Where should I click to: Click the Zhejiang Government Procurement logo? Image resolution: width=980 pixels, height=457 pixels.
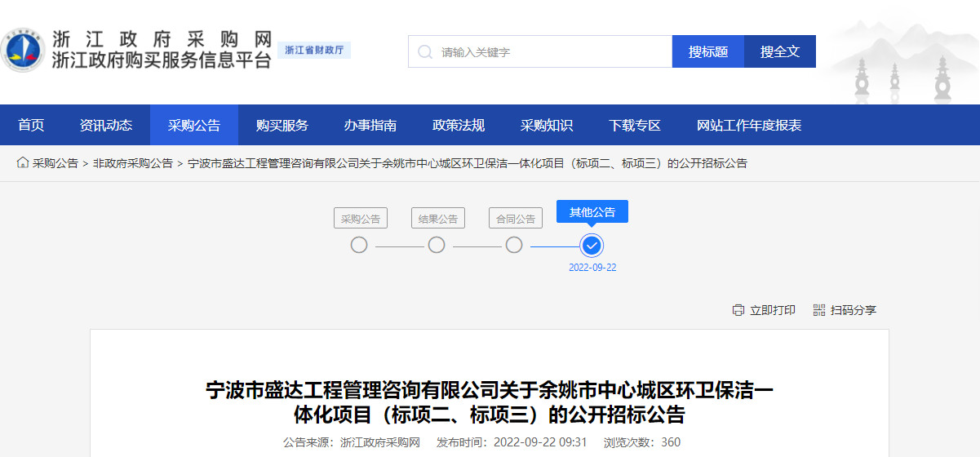[x=23, y=51]
